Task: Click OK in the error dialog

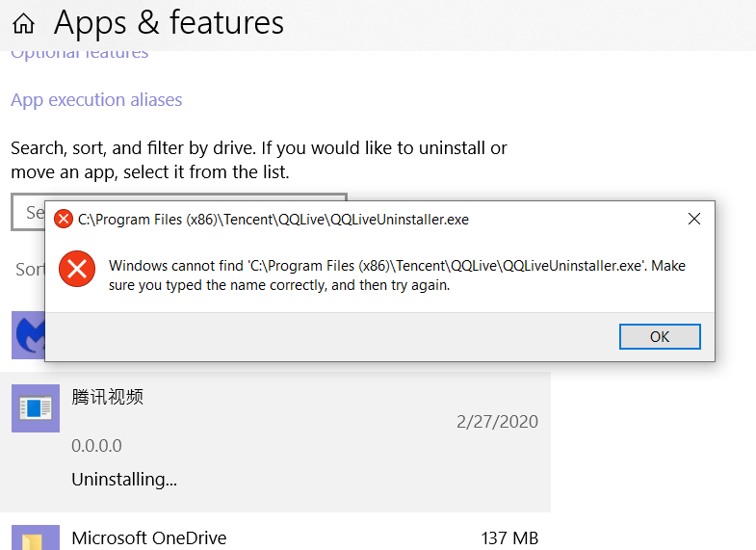Action: 660,336
